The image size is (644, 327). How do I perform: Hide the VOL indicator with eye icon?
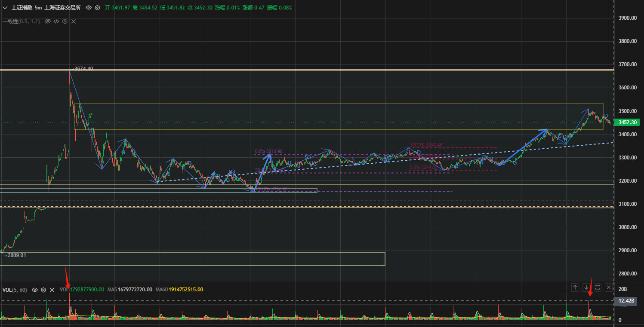[x=35, y=290]
